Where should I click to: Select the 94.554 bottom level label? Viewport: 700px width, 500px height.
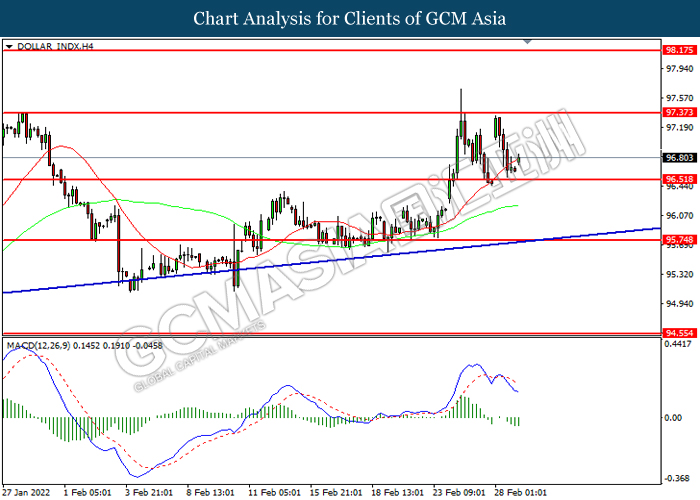pos(679,333)
